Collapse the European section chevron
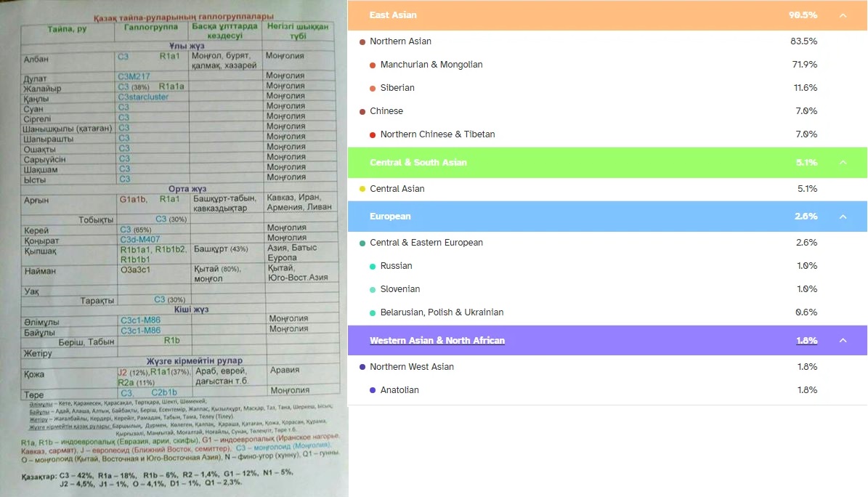Viewport: 868px width, 497px height. 843,217
